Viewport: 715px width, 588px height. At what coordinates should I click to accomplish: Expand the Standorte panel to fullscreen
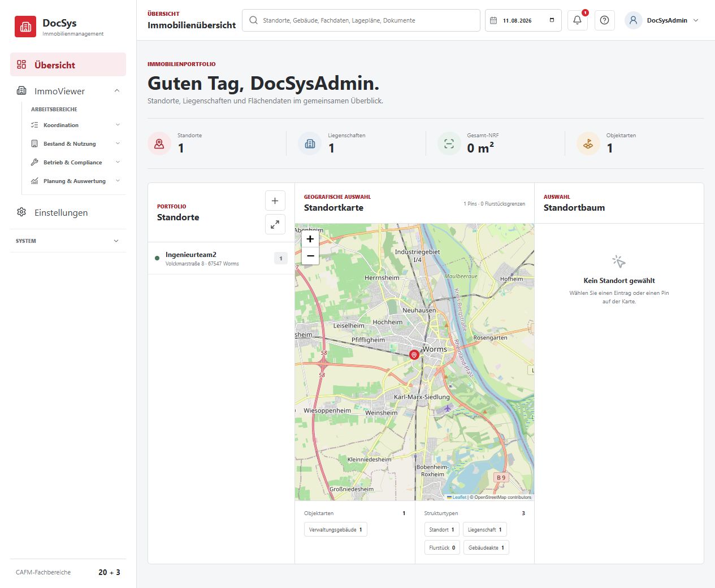click(x=275, y=224)
